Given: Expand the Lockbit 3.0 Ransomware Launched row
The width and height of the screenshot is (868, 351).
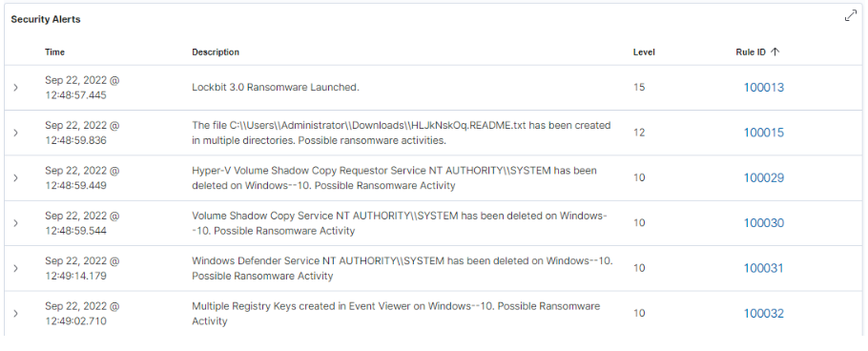Looking at the screenshot, I should click(15, 88).
